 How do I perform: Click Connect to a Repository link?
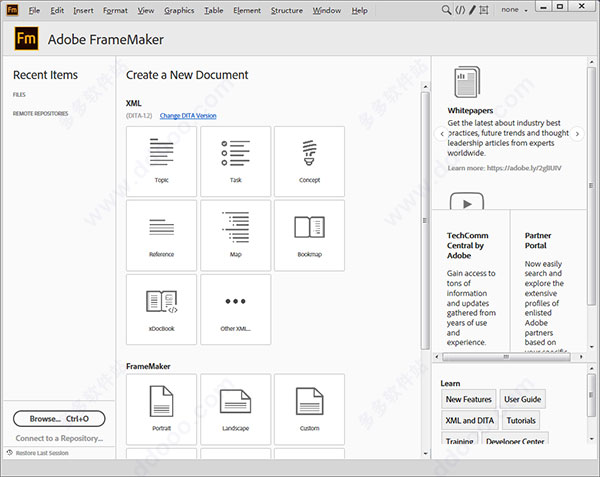(59, 438)
